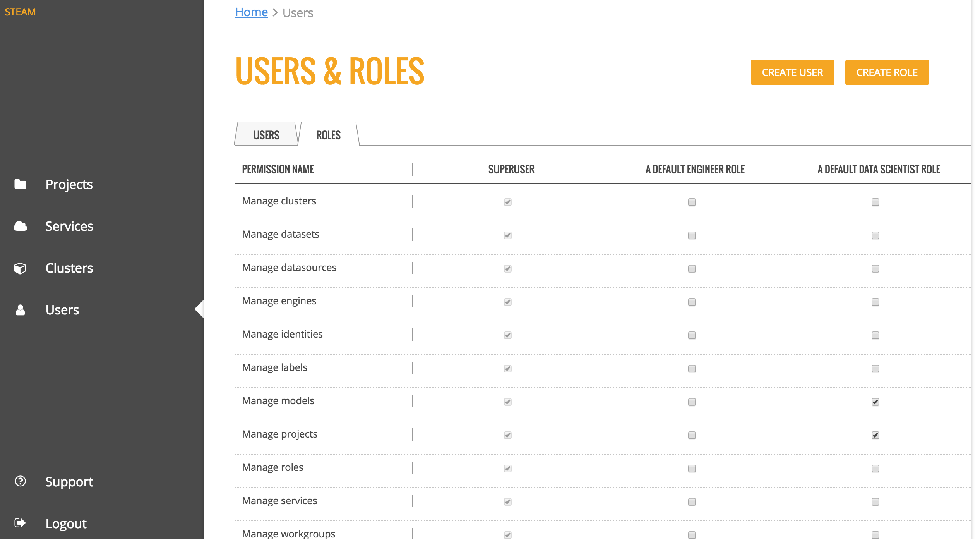
Task: Check Manage datasets for Data Scientist role
Action: pyautogui.click(x=875, y=235)
